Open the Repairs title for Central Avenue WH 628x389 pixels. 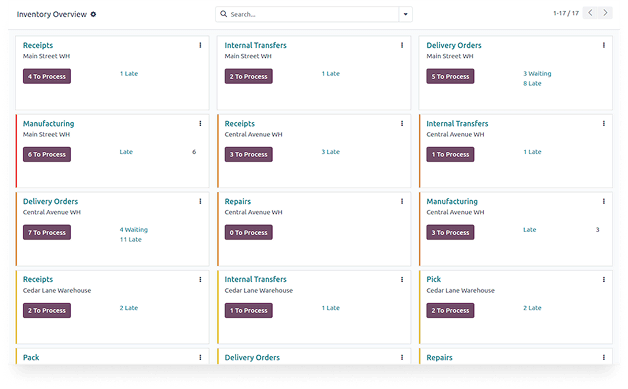[238, 202]
